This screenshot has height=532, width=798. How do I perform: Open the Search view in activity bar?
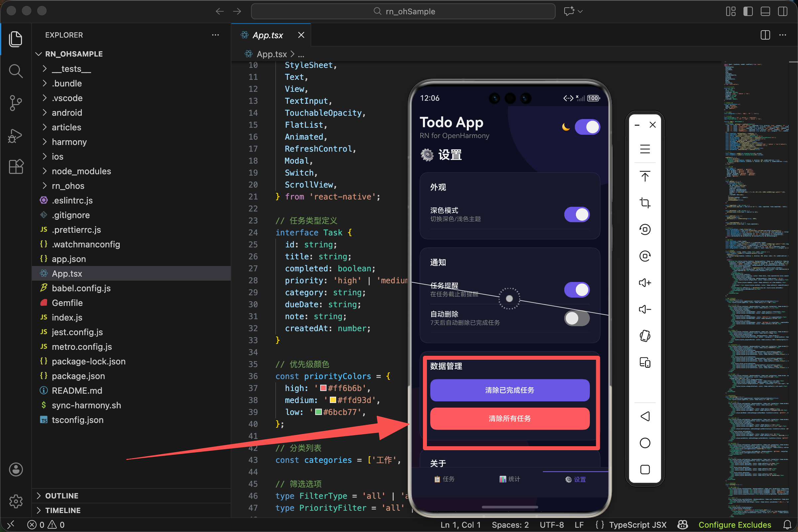16,71
